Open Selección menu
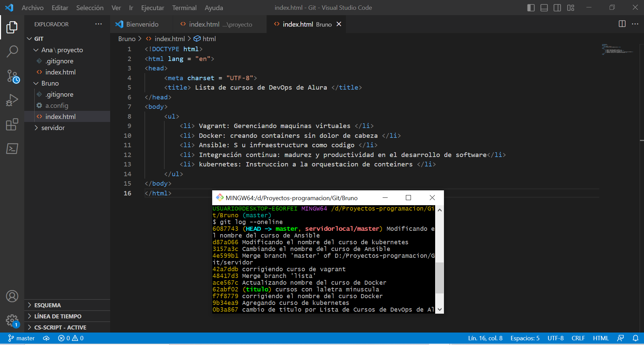Screen dimensions: 644x345 pyautogui.click(x=90, y=7)
